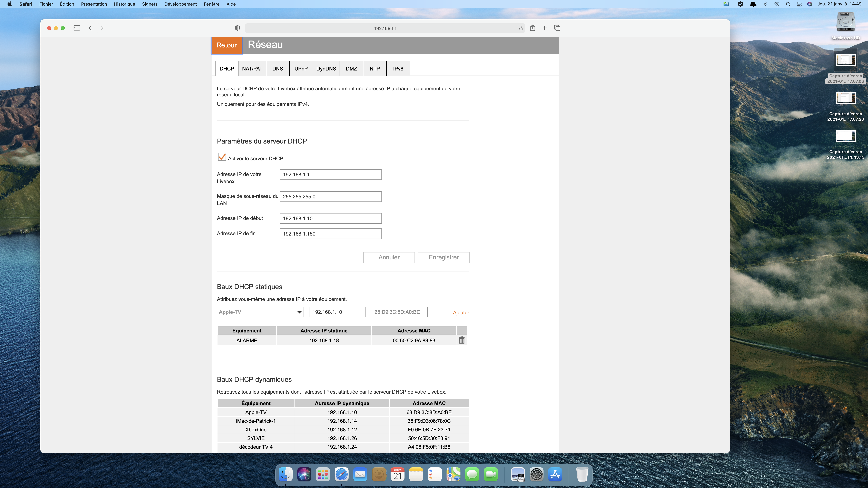Open Finder from the Dock
The width and height of the screenshot is (868, 488).
tap(285, 474)
